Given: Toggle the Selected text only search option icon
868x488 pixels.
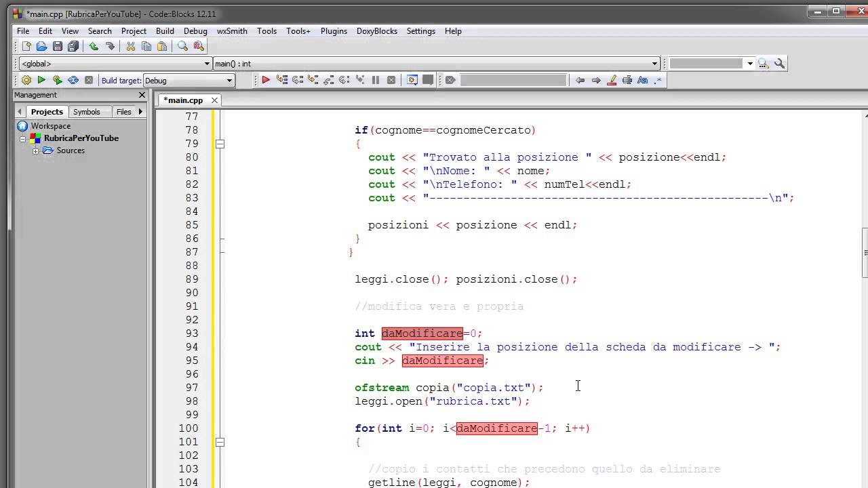Looking at the screenshot, I should [627, 80].
